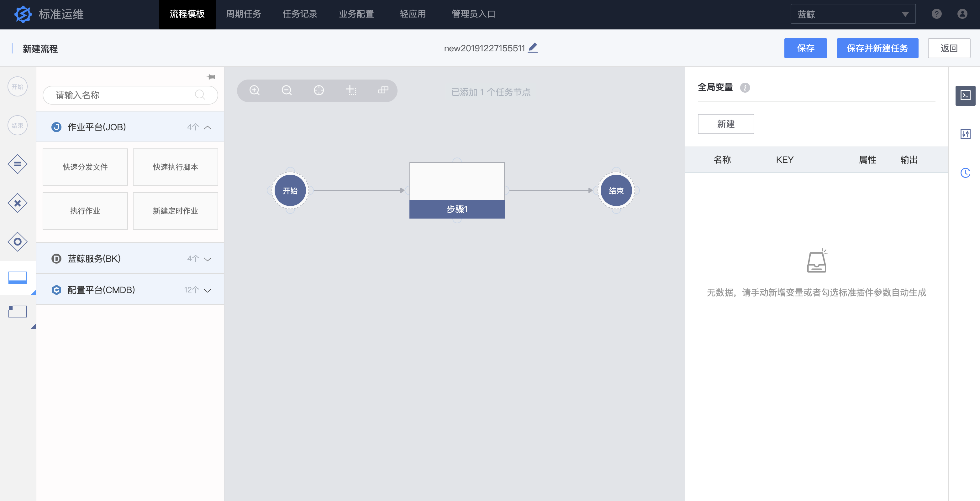Click the zoom out canvas icon

[287, 90]
